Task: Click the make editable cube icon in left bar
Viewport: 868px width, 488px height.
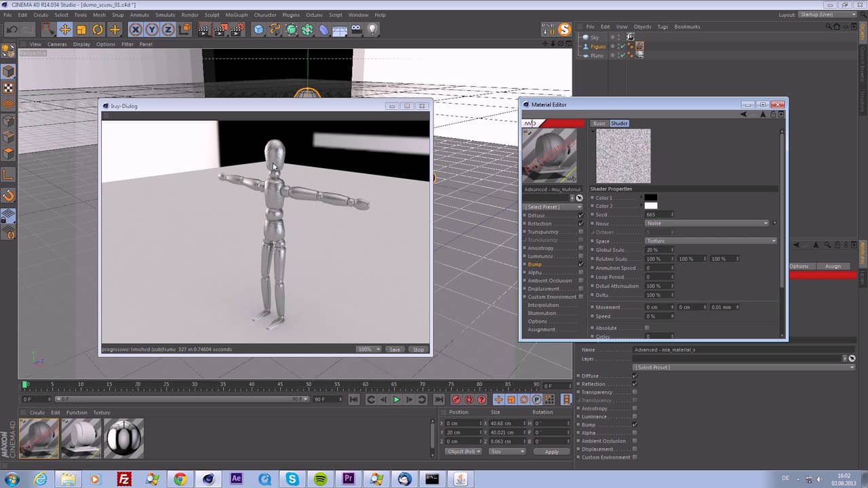Action: 8,71
